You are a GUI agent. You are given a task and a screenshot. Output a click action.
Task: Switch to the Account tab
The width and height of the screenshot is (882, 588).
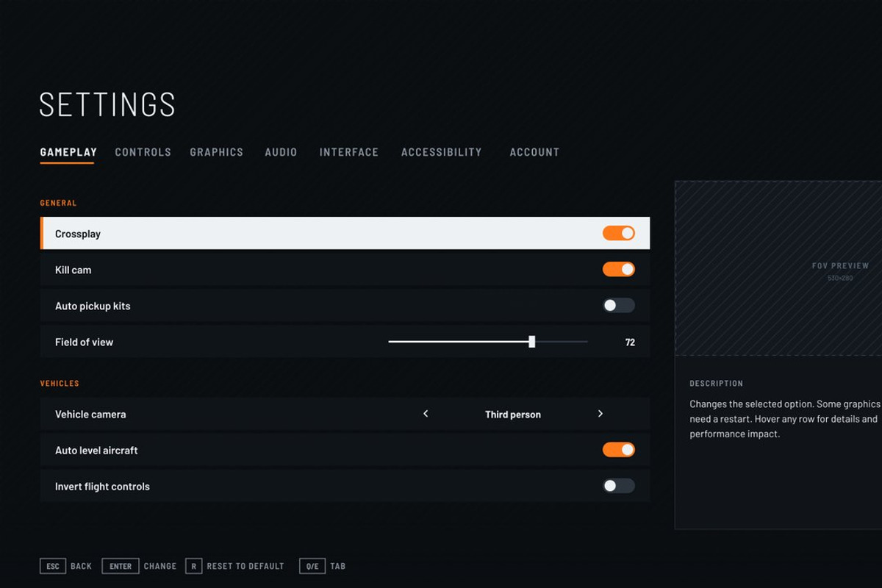[x=534, y=152]
